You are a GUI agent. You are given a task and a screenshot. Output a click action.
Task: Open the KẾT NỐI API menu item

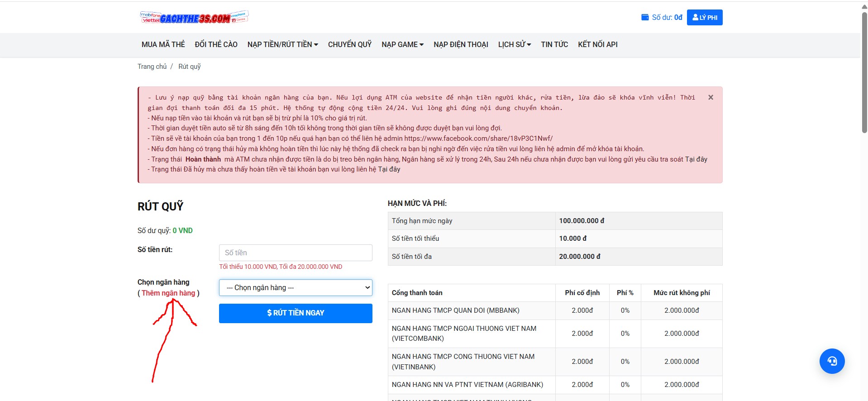pos(597,44)
